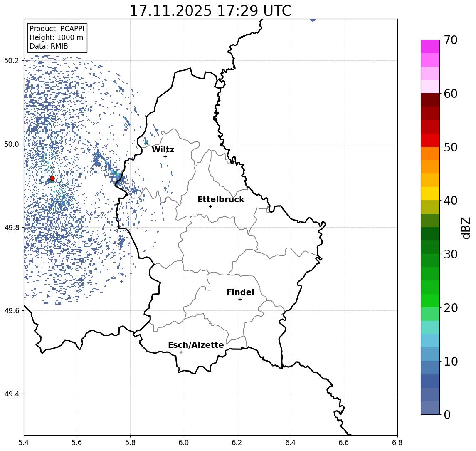
Task: Click the 6.0 longitude tick label
Action: coord(184,442)
